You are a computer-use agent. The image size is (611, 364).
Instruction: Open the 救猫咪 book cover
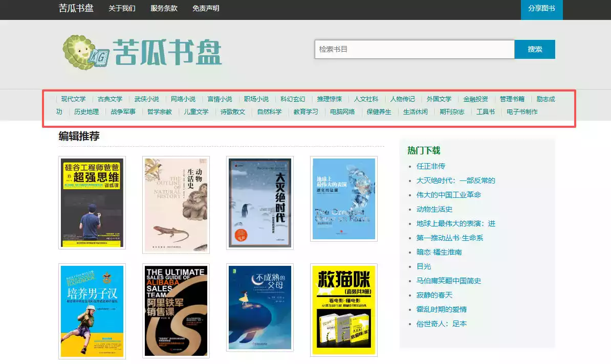coord(344,310)
